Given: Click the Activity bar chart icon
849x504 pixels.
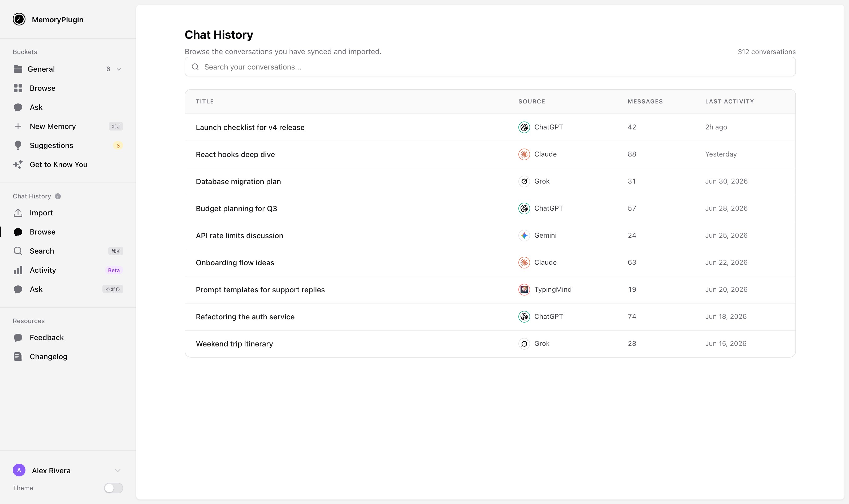Looking at the screenshot, I should 18,270.
